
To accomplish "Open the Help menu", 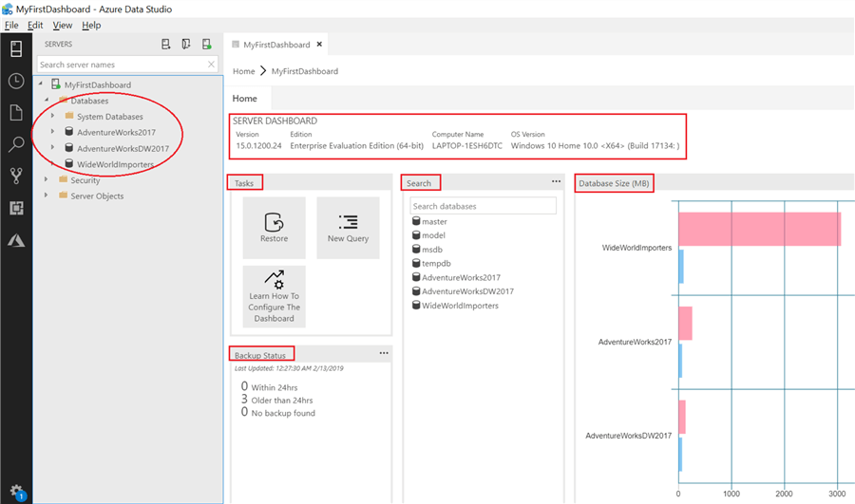I will [x=91, y=25].
